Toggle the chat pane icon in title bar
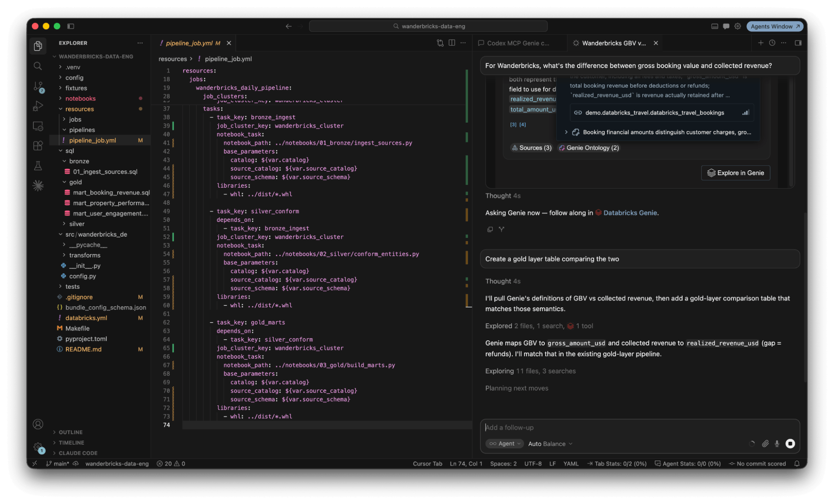The image size is (834, 504). pos(726,26)
